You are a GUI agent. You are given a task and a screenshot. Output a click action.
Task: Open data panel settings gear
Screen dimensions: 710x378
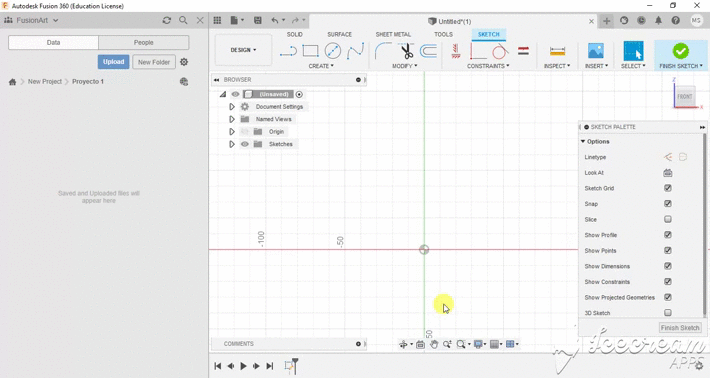point(184,62)
